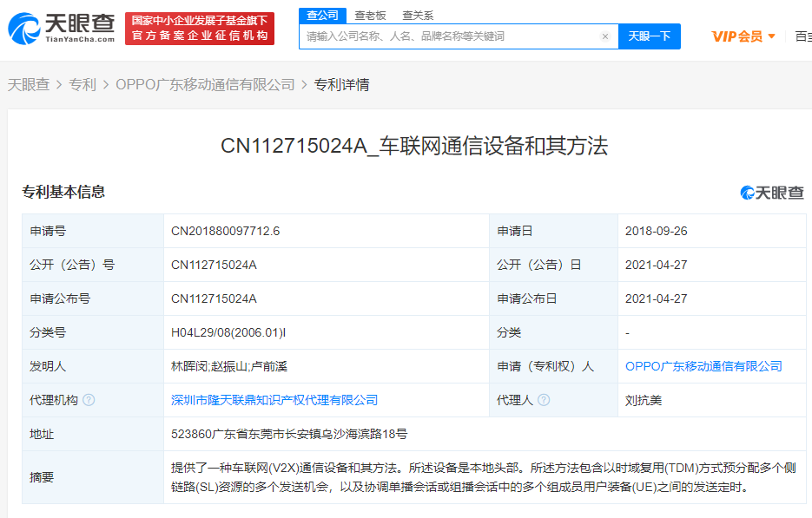
Task: Click the patent abstract text
Action: (x=484, y=477)
